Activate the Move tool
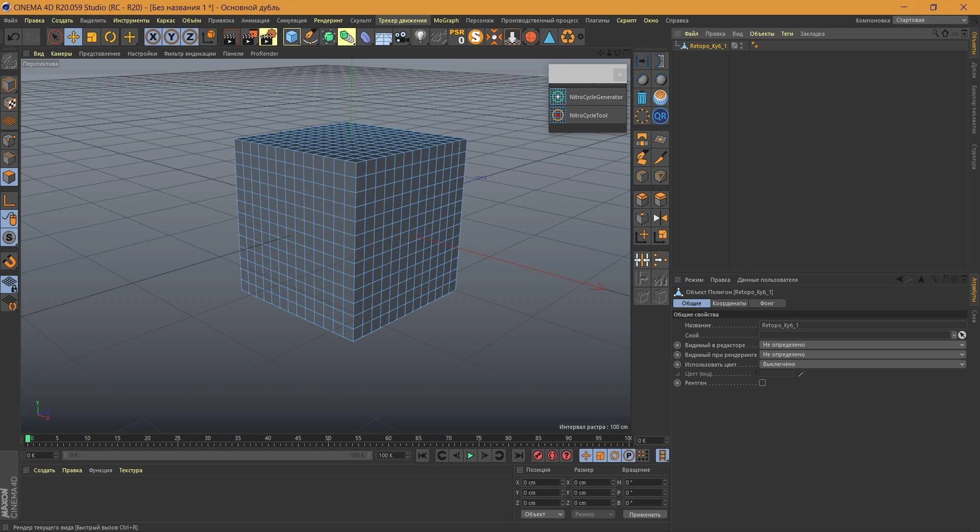980x532 pixels. 73,37
